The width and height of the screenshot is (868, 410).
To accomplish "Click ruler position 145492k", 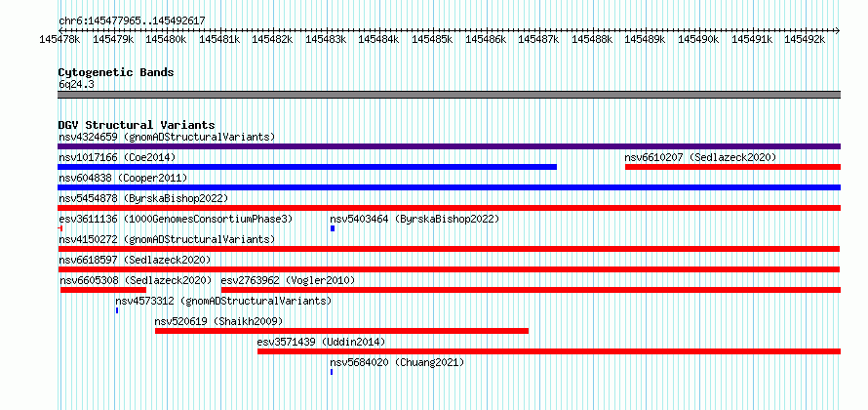I will pos(805,39).
